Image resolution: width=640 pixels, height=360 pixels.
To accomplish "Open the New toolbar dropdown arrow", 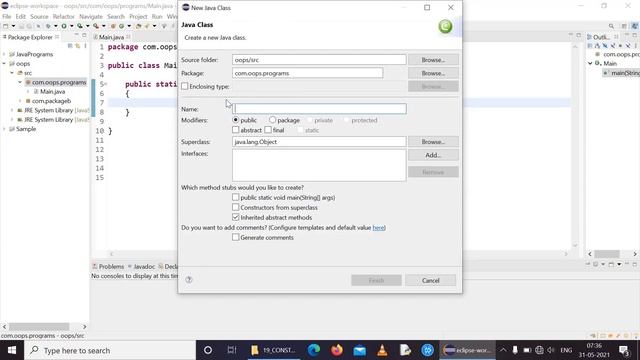I will (13, 26).
